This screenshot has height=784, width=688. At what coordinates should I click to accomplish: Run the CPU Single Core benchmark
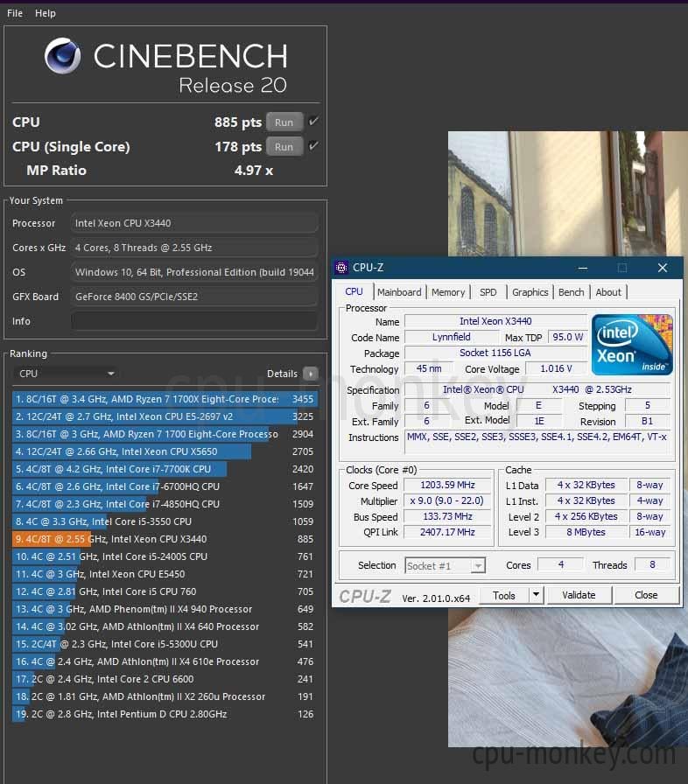click(284, 146)
